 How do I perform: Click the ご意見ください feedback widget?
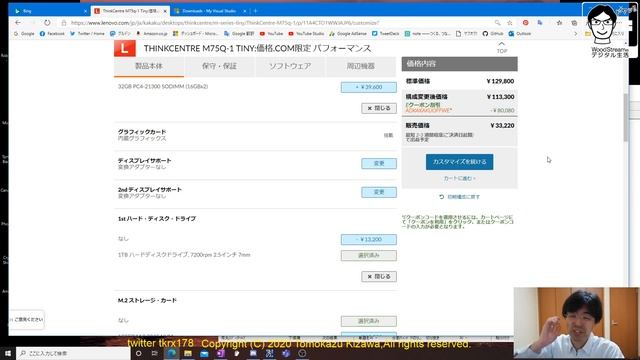[27, 320]
